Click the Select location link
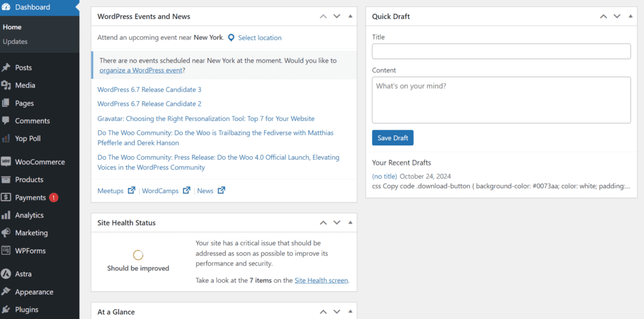Viewport: 644px width, 319px height. pyautogui.click(x=260, y=38)
